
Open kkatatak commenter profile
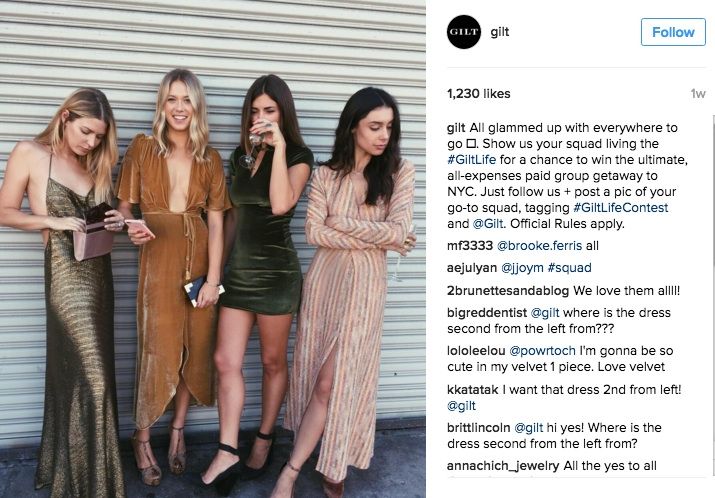[x=472, y=389]
